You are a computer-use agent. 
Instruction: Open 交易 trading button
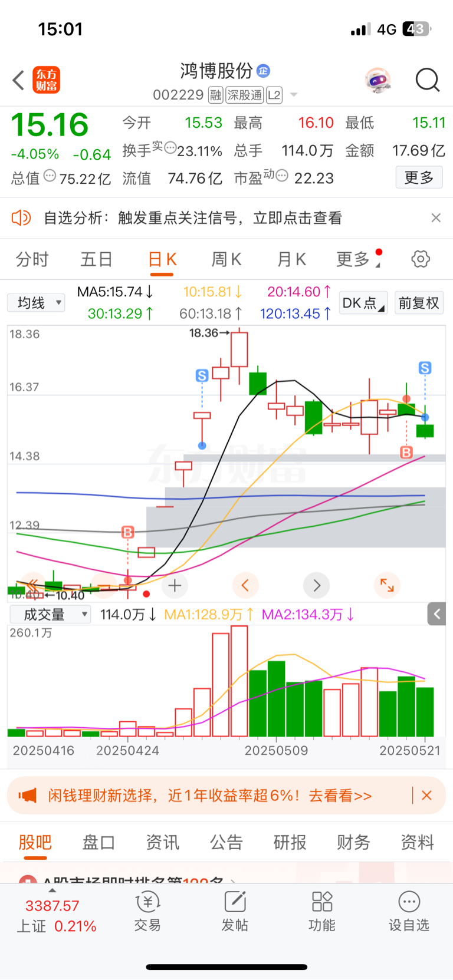click(x=147, y=911)
